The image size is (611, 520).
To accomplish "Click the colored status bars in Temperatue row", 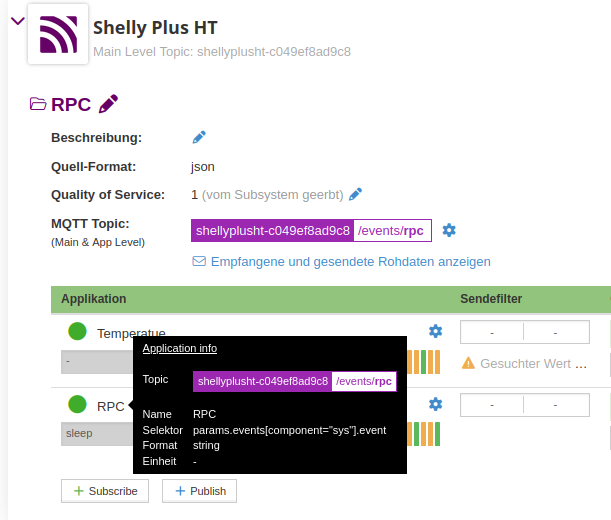I will pos(424,362).
